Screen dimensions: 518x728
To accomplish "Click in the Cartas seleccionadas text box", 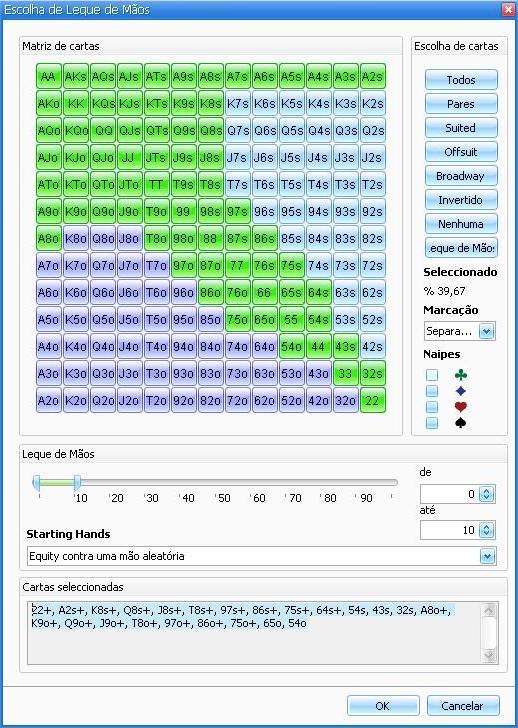I will (x=263, y=633).
